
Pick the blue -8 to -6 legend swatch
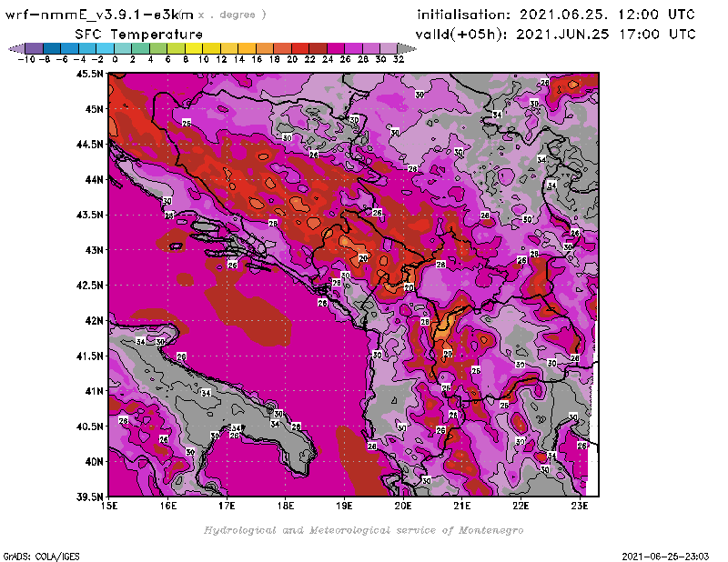pyautogui.click(x=52, y=47)
